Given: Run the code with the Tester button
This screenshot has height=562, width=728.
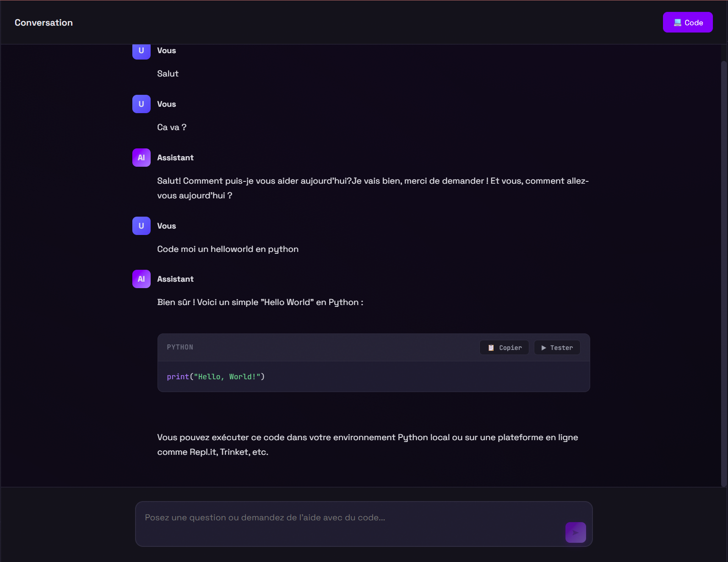Looking at the screenshot, I should pyautogui.click(x=557, y=348).
